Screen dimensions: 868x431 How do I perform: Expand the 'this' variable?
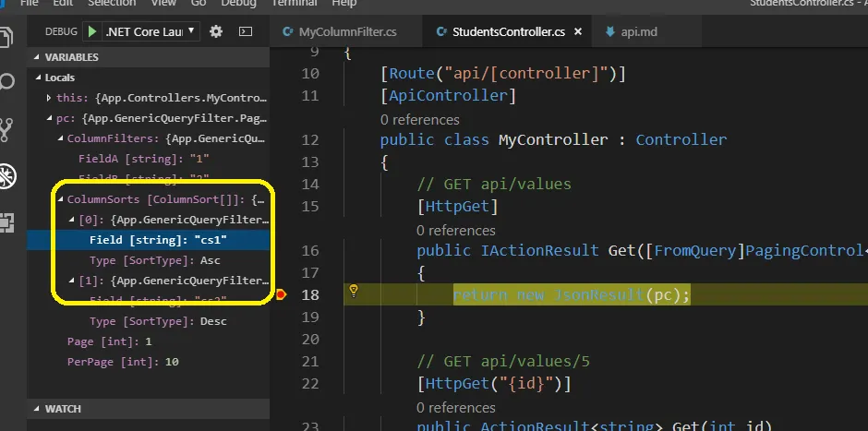click(x=49, y=98)
